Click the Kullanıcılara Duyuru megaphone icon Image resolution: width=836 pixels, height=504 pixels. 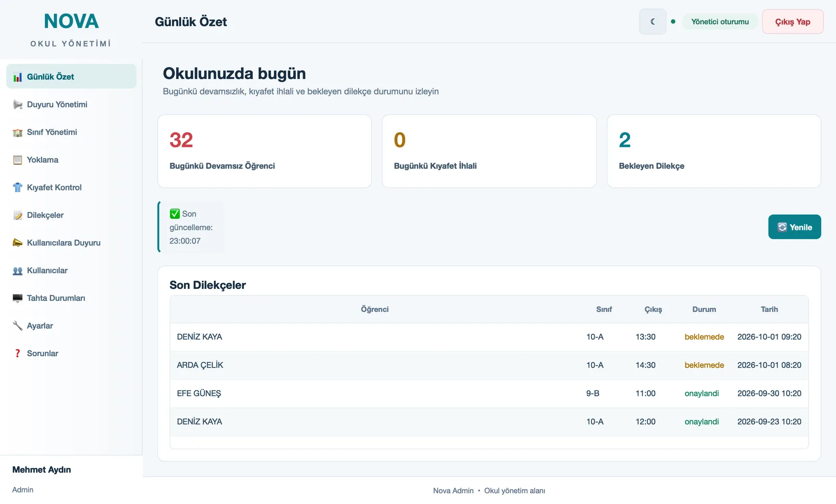18,243
